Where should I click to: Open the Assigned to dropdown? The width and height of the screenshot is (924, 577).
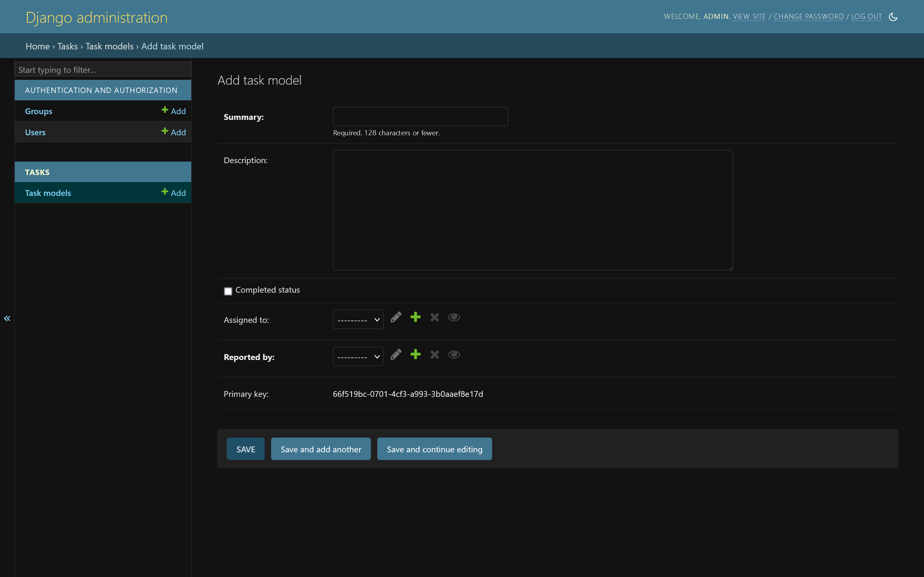click(x=358, y=320)
